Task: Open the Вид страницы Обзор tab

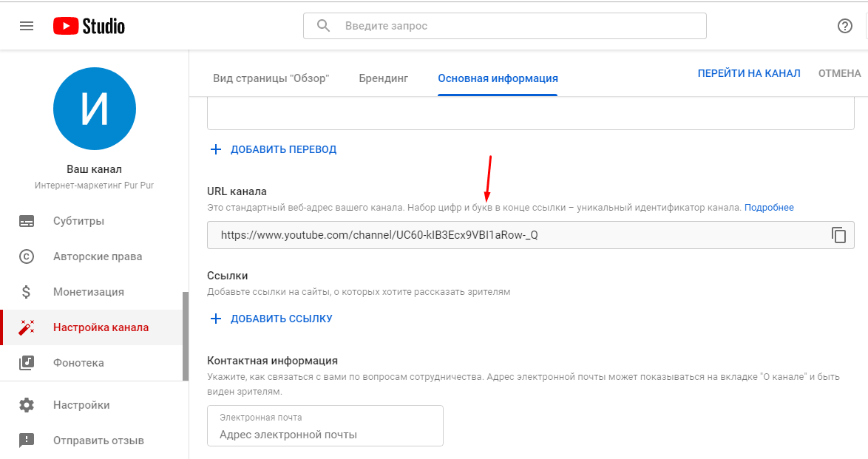Action: click(271, 77)
